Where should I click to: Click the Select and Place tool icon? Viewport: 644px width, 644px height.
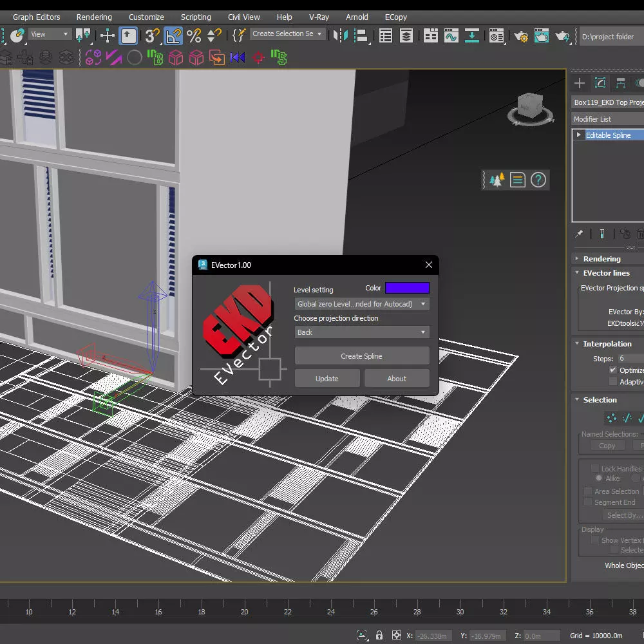click(17, 35)
